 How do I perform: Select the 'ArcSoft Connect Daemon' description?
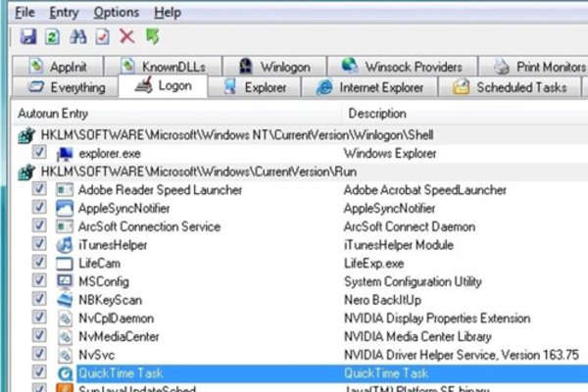tap(410, 227)
